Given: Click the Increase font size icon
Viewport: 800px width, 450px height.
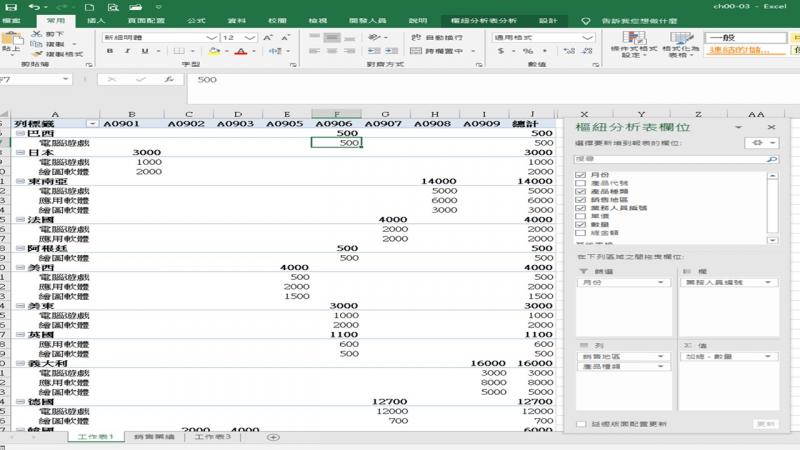Looking at the screenshot, I should pos(268,37).
